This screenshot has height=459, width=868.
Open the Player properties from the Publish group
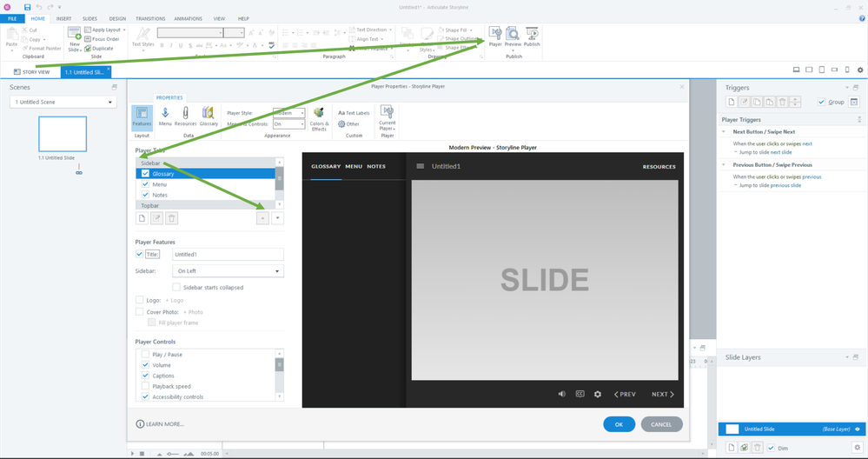[x=495, y=37]
